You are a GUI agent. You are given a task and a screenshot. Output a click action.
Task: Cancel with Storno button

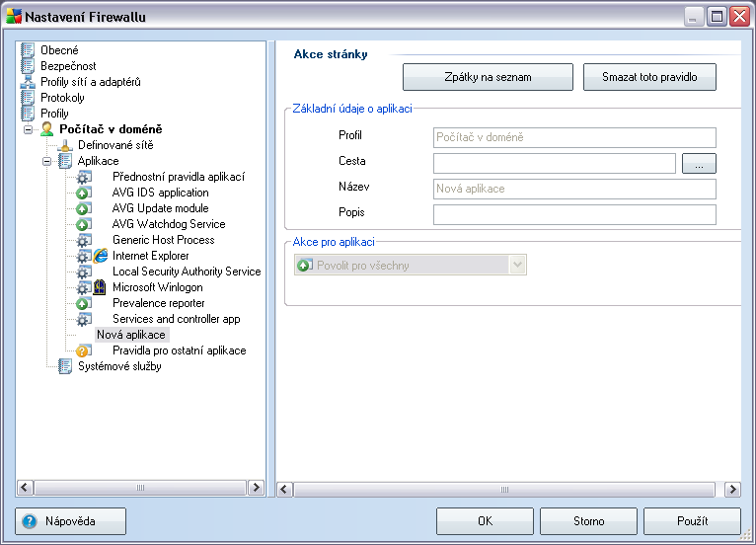pyautogui.click(x=588, y=521)
